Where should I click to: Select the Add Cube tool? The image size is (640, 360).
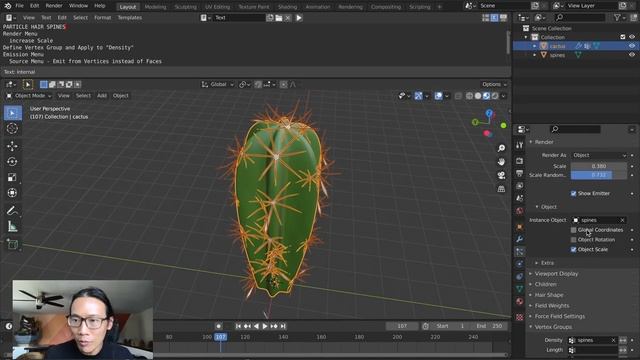(x=12, y=244)
